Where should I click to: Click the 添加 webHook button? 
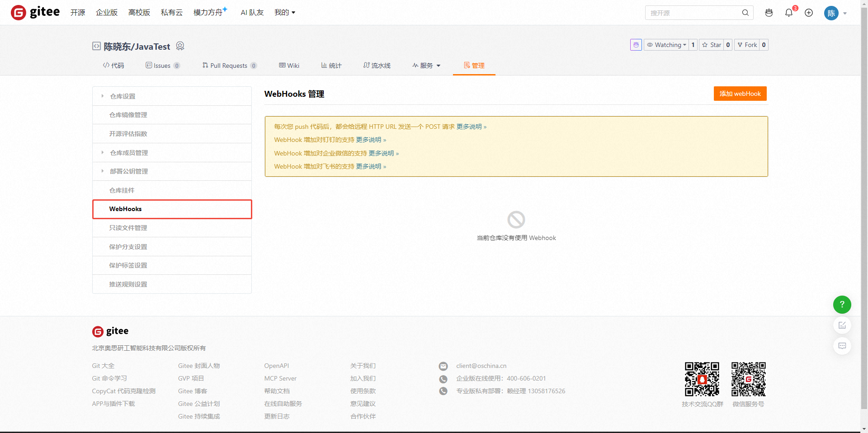(x=740, y=94)
